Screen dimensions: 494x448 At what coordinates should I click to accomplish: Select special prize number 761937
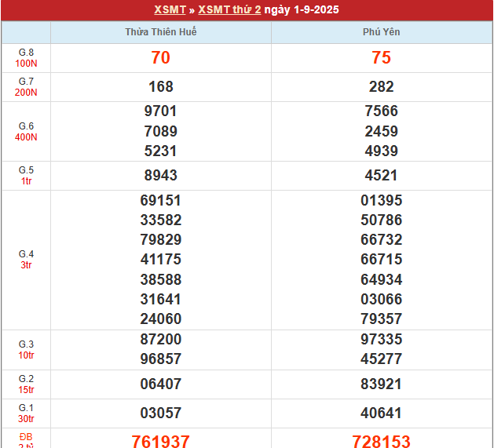pyautogui.click(x=161, y=441)
